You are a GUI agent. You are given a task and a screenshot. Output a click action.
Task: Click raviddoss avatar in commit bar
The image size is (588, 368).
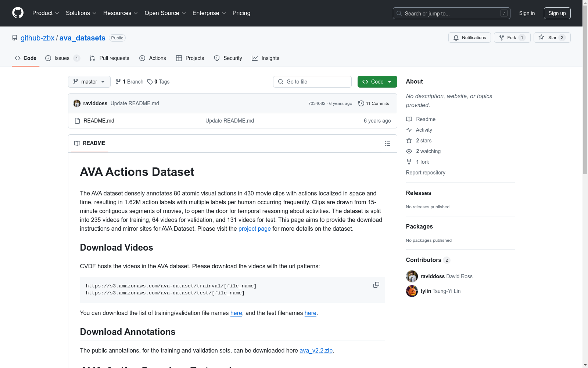pos(77,103)
